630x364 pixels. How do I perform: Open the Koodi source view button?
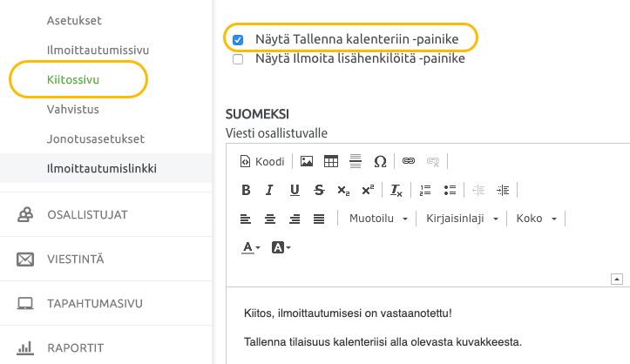(262, 161)
